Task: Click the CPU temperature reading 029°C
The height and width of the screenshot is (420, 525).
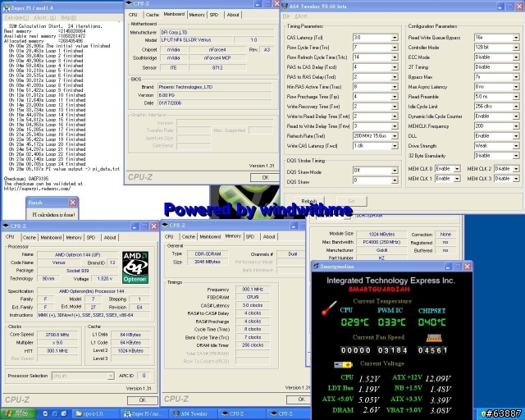Action: pyautogui.click(x=355, y=322)
